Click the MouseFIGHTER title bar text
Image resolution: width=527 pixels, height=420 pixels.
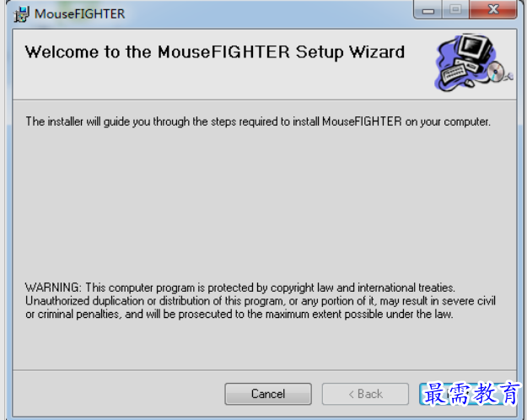click(79, 14)
